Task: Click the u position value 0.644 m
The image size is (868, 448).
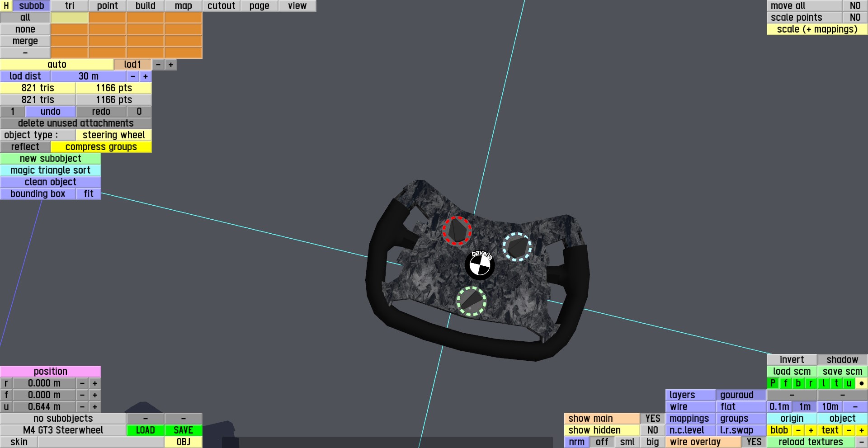Action: point(44,407)
